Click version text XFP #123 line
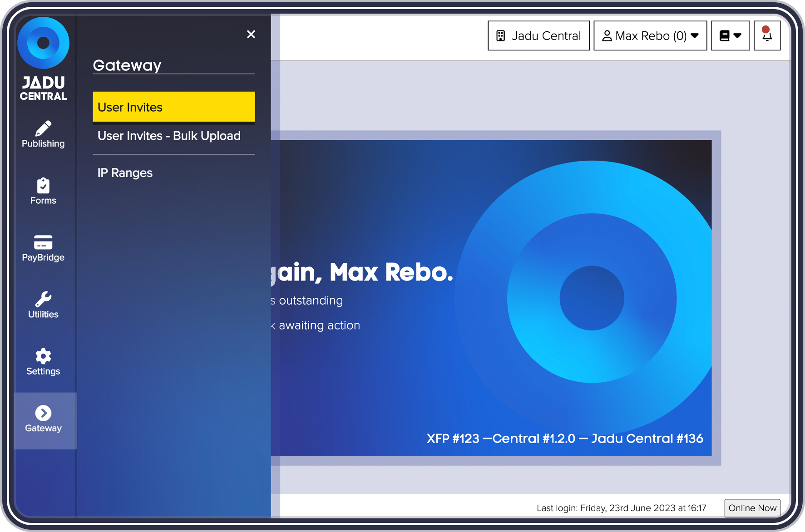Viewport: 805px width, 532px height. [564, 438]
